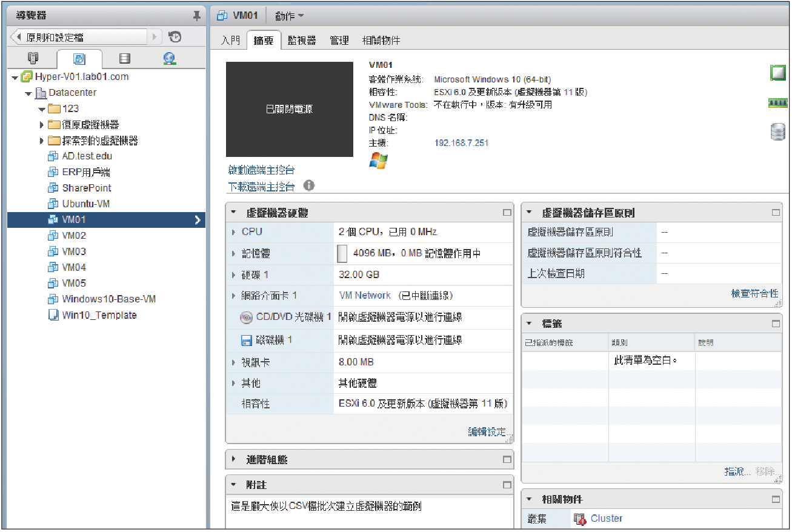Expand the 網路介面卡 1 row

click(233, 296)
